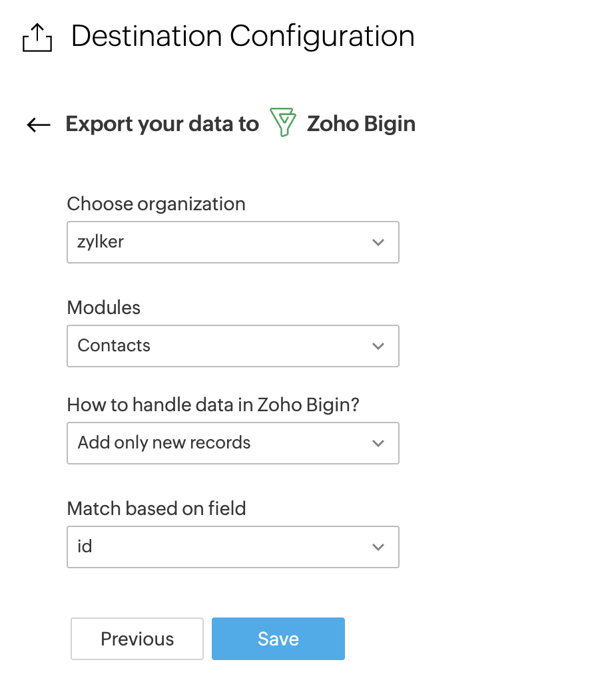This screenshot has width=598, height=700.
Task: Click the chevron in the zylker field
Action: [x=378, y=242]
